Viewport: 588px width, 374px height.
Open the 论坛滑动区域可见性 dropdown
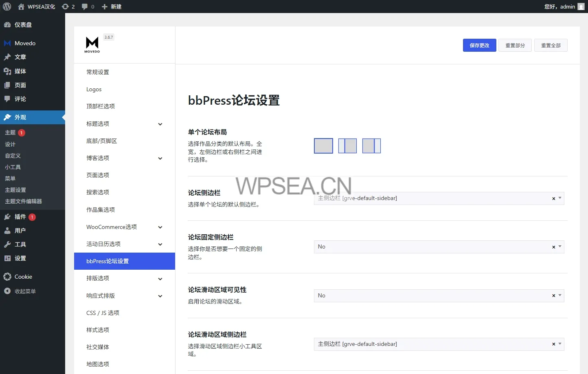point(438,296)
